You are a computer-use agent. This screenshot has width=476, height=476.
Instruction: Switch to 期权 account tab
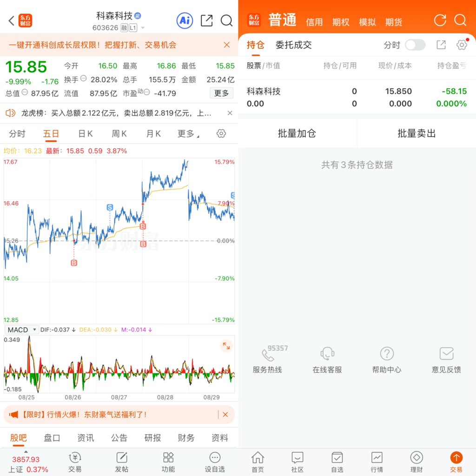341,22
